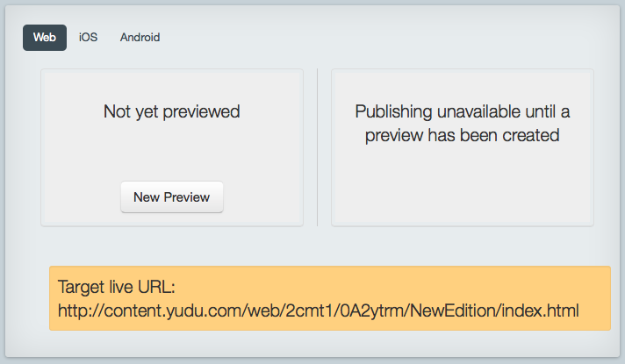The height and width of the screenshot is (364, 625).
Task: Click the 'Target live URL:' label
Action: (117, 287)
